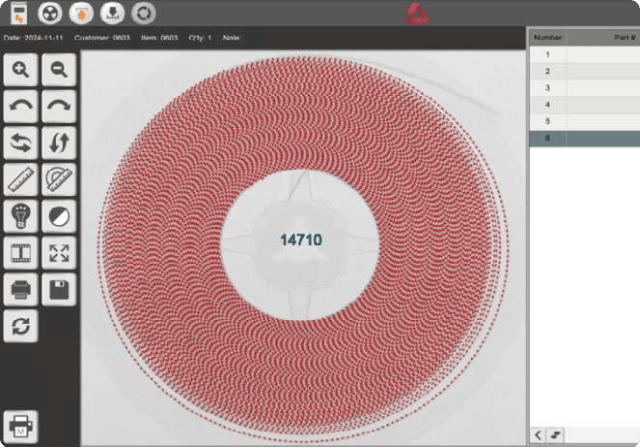The image size is (640, 448).
Task: Flip the image horizontally
Action: (21, 143)
